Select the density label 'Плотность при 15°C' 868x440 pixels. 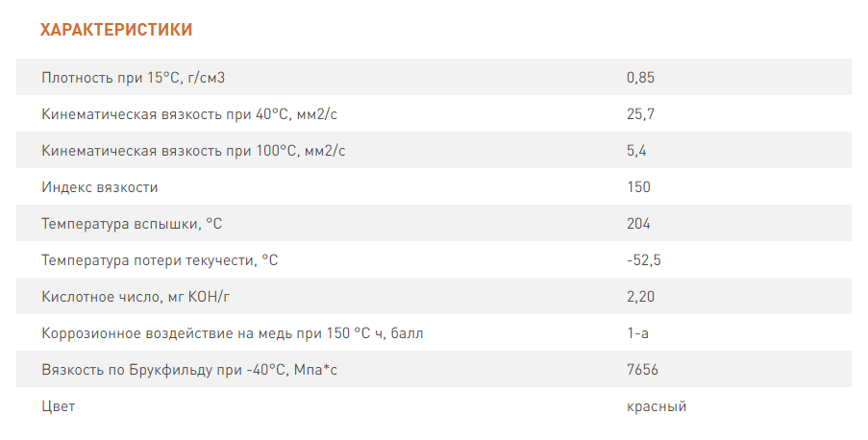click(x=136, y=78)
